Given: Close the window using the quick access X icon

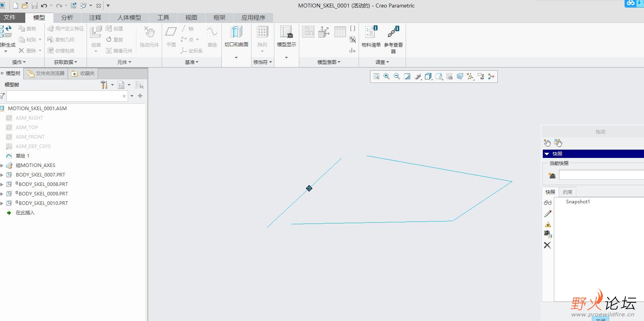Looking at the screenshot, I should click(x=98, y=6).
